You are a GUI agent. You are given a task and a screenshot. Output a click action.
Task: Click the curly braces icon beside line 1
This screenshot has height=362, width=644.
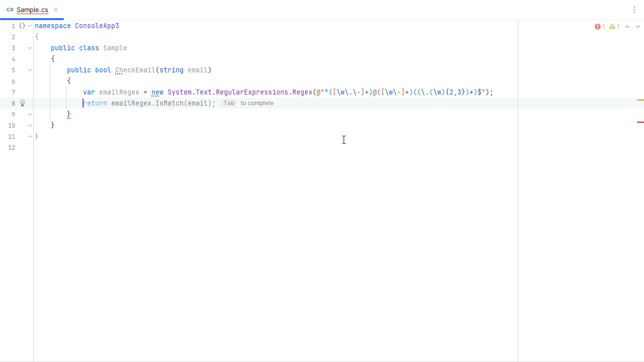[22, 26]
